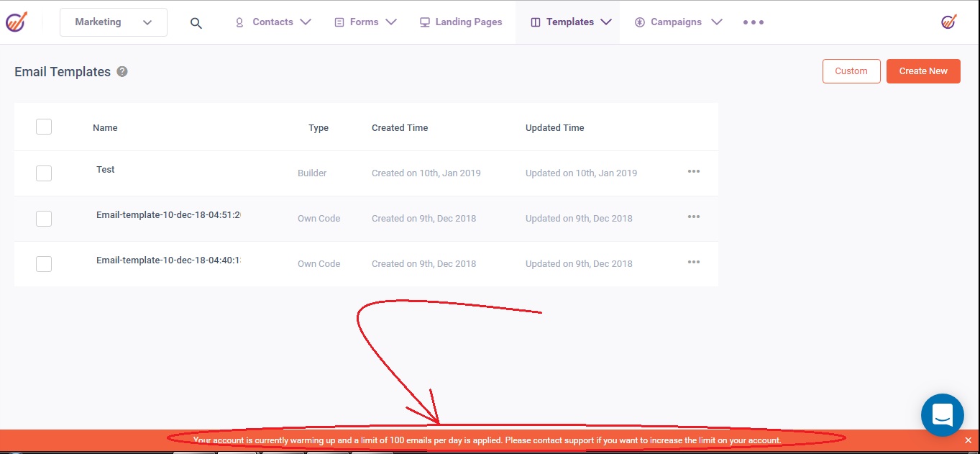The width and height of the screenshot is (980, 454).
Task: Toggle the select-all checkbox in table header
Action: [44, 127]
